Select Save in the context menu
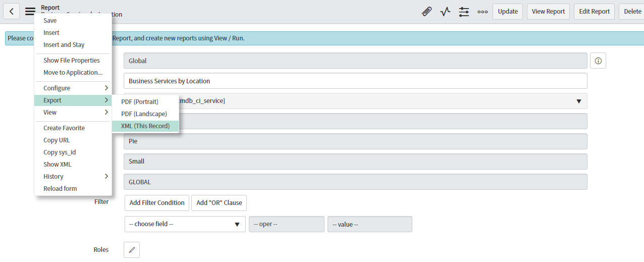 (73, 21)
